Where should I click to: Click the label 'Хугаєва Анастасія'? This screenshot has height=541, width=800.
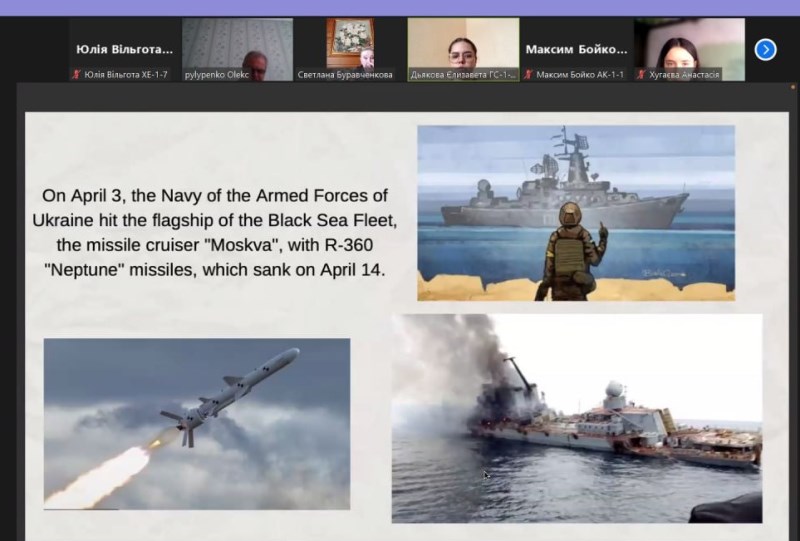684,75
